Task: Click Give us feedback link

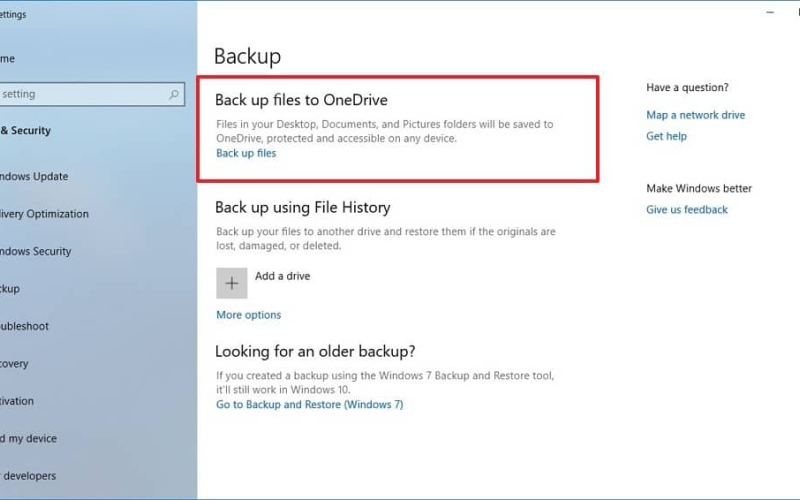Action: 687,210
